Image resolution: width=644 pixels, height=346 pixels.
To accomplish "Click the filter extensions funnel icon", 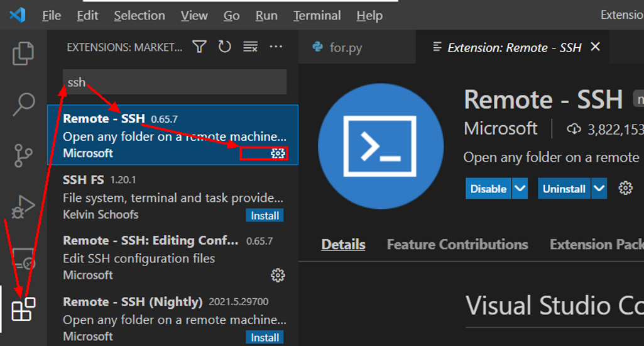I will coord(199,47).
